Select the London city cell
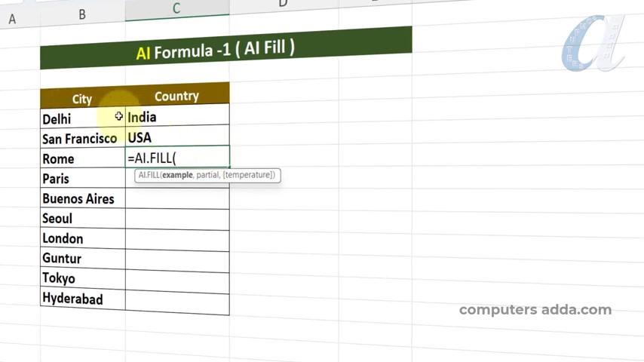Image resolution: width=644 pixels, height=362 pixels. 82,238
